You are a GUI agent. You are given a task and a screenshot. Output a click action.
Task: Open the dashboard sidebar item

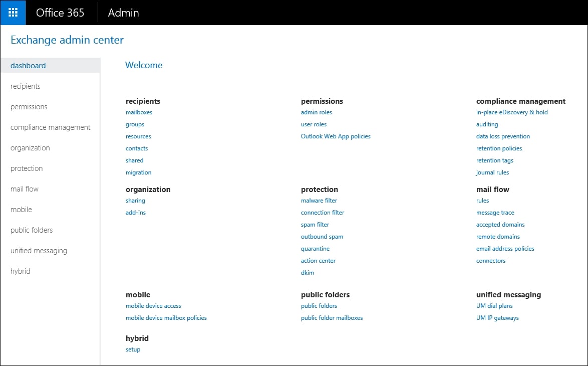pos(28,66)
